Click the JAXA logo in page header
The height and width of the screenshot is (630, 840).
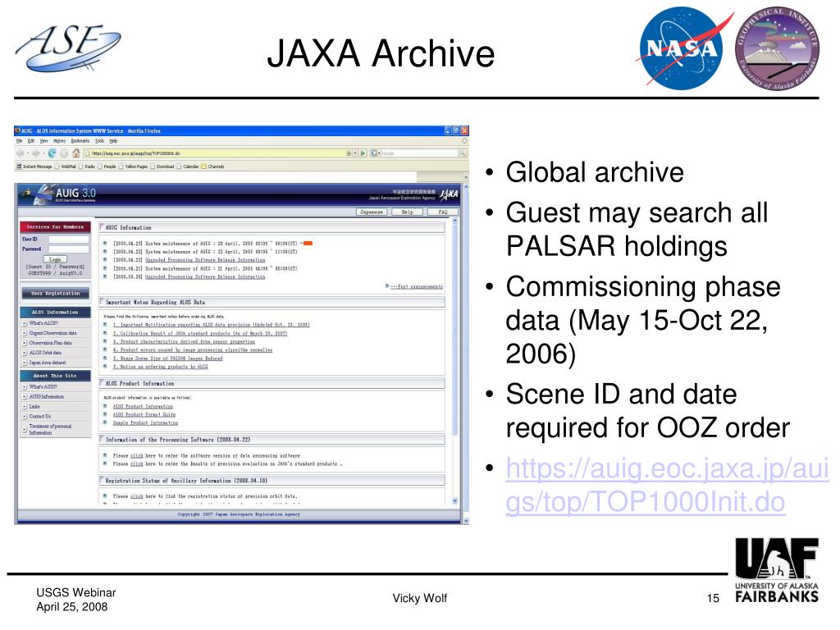tap(449, 194)
